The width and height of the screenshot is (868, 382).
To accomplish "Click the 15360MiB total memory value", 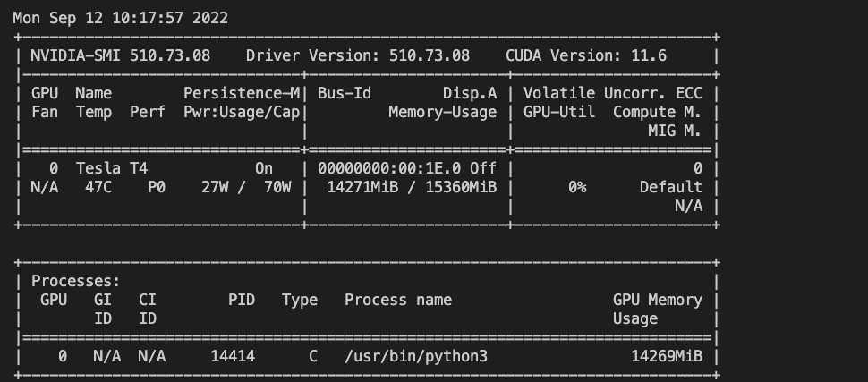I will click(461, 187).
